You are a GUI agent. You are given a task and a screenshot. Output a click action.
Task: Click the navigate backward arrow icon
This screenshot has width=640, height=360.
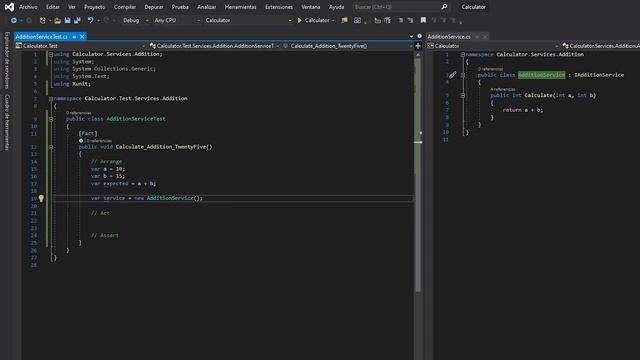13,20
